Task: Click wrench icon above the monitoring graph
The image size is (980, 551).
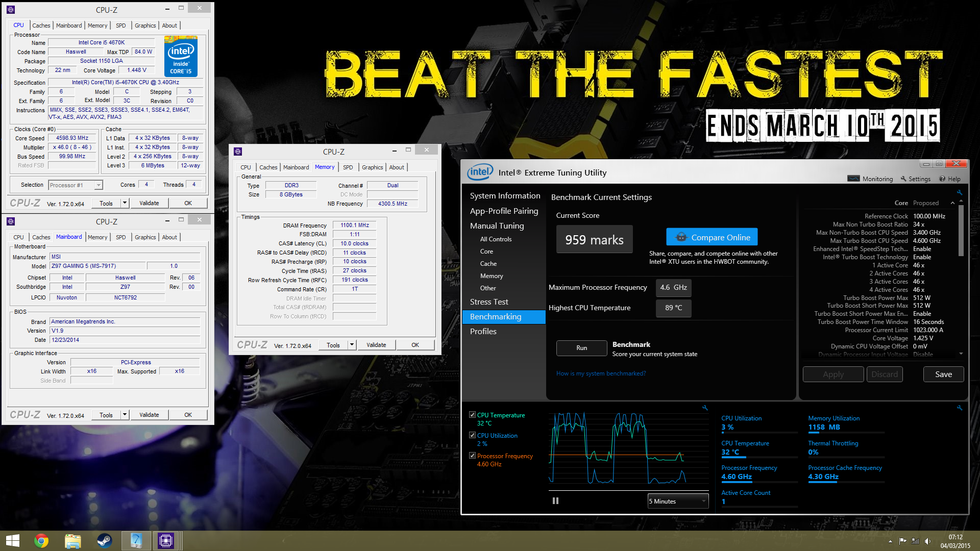Action: [x=705, y=408]
